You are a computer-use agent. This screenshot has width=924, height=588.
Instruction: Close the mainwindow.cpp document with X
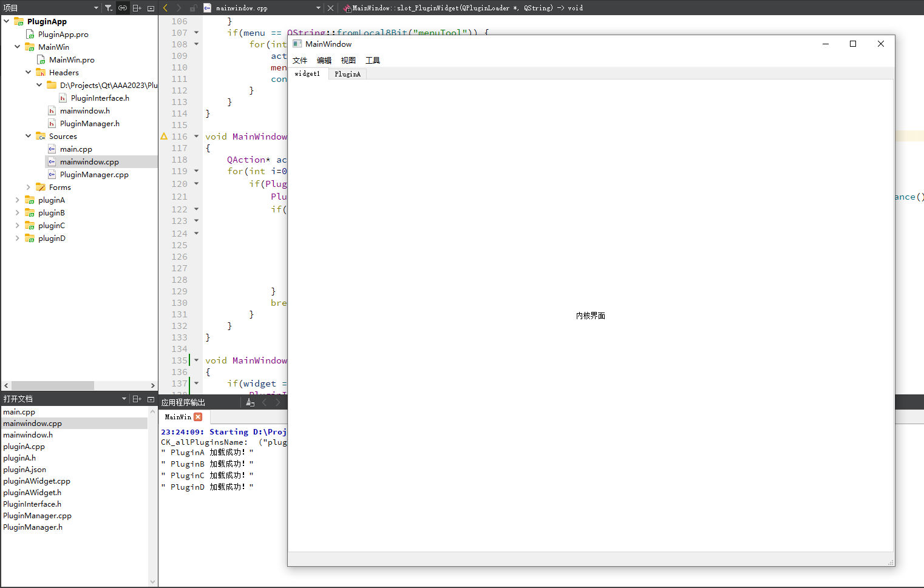click(x=331, y=8)
